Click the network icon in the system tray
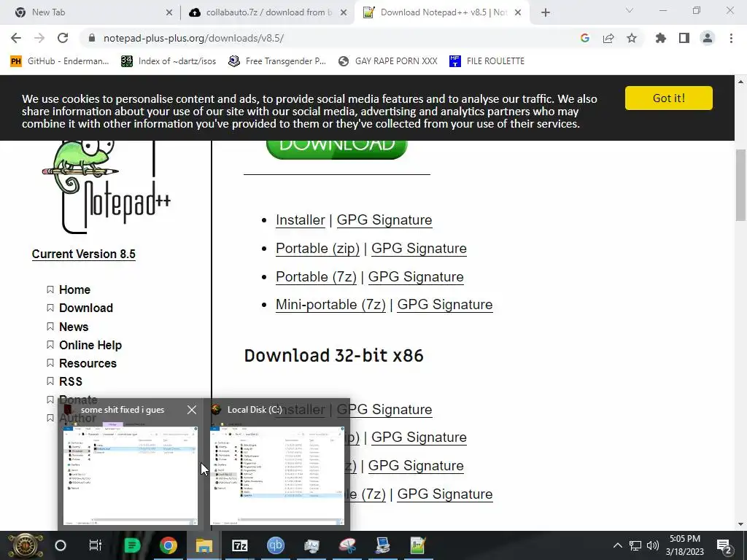Screen dimensions: 747x560 pyautogui.click(x=635, y=545)
